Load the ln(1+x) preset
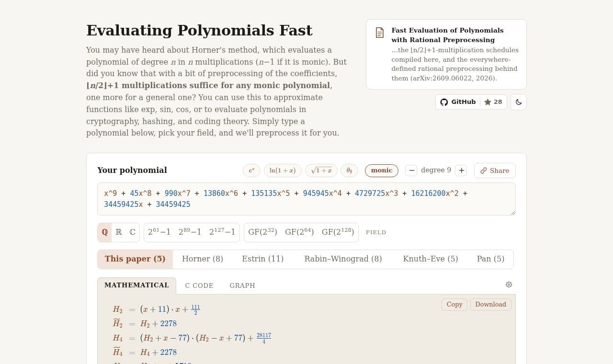613x364 pixels. coord(283,171)
